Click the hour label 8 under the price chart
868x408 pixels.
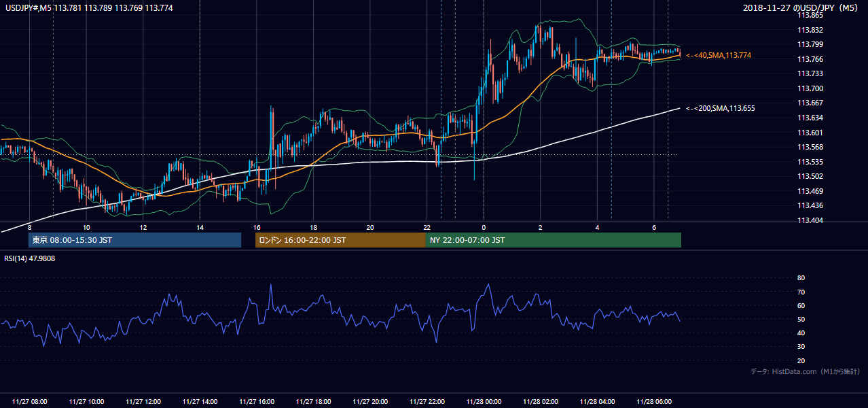[x=29, y=227]
